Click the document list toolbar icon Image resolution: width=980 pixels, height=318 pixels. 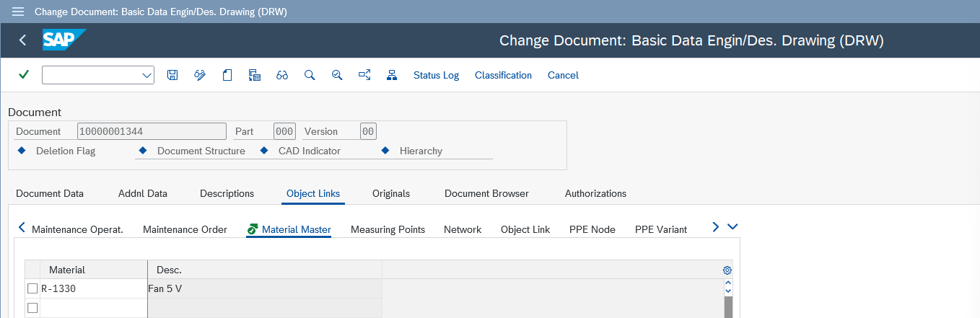pos(254,75)
